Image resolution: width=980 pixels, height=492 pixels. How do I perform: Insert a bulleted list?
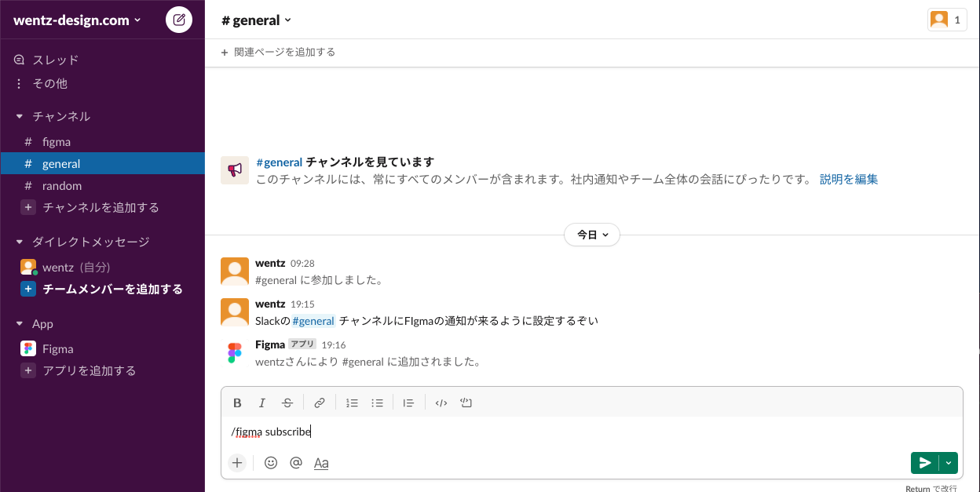click(377, 403)
